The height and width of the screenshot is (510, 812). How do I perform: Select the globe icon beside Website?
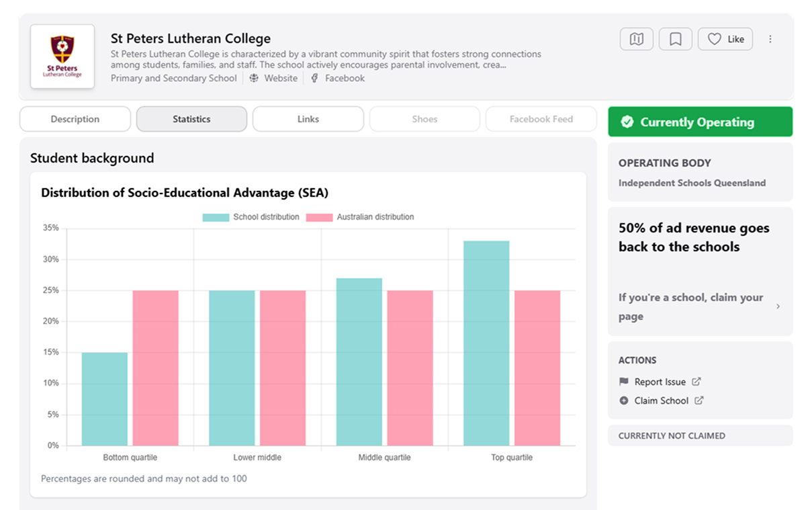click(254, 77)
